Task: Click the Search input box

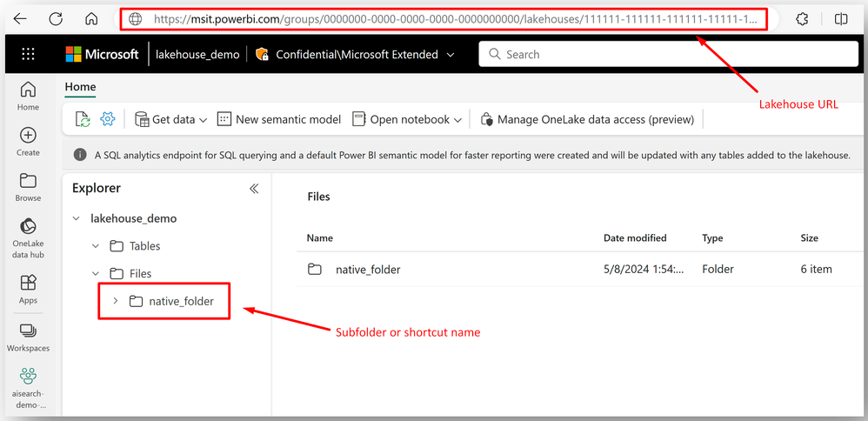Action: 669,54
